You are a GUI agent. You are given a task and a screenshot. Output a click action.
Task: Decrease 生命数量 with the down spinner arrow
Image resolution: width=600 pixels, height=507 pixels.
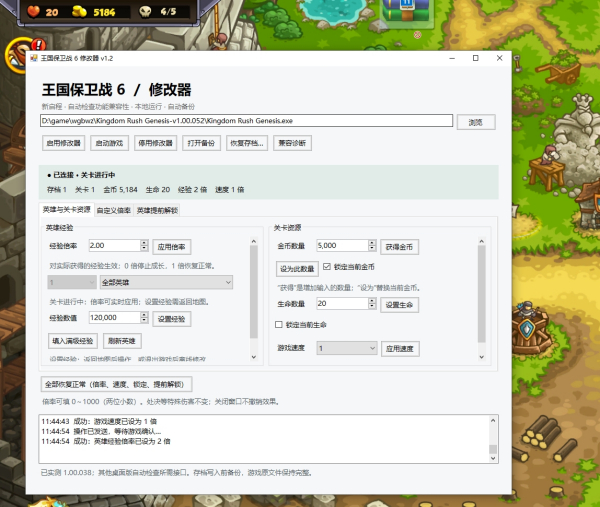coord(372,306)
